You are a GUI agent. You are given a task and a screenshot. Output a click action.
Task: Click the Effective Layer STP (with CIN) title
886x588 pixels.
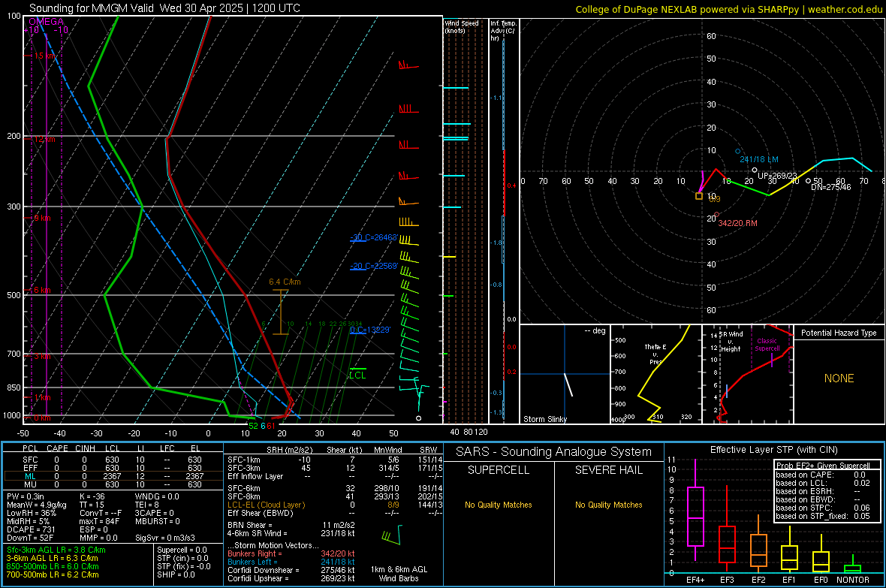pos(773,450)
